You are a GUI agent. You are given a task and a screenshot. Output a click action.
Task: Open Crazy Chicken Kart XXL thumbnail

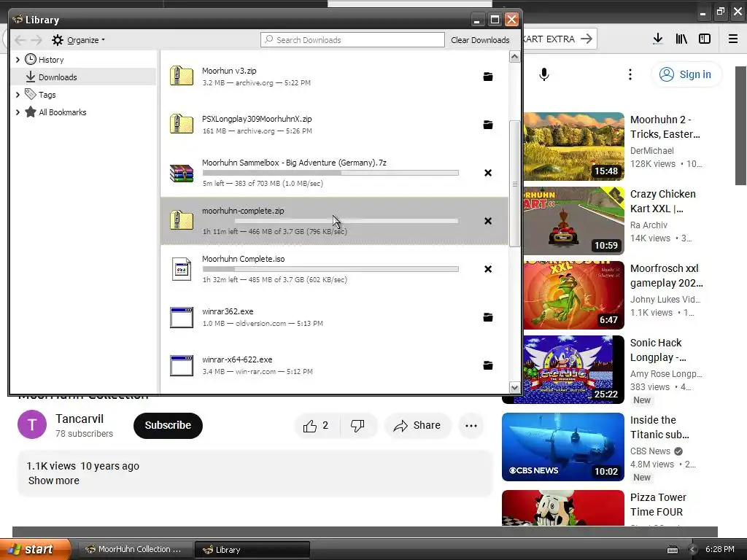click(573, 220)
